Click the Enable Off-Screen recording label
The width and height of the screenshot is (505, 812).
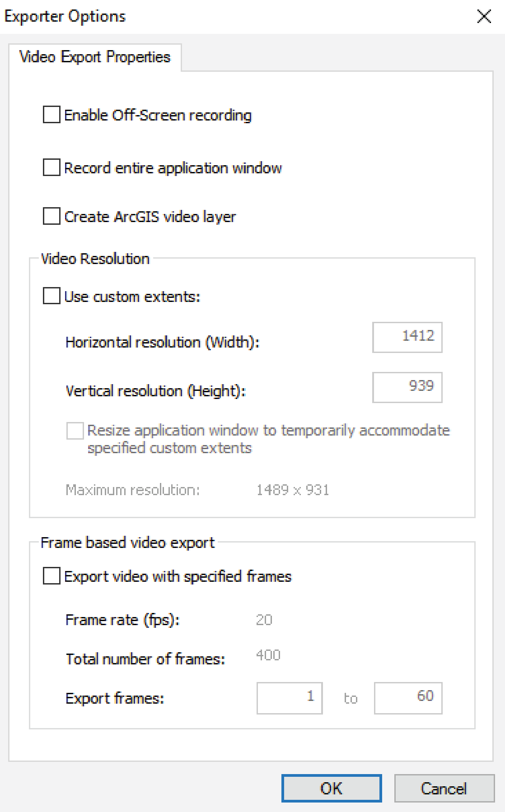click(x=158, y=115)
